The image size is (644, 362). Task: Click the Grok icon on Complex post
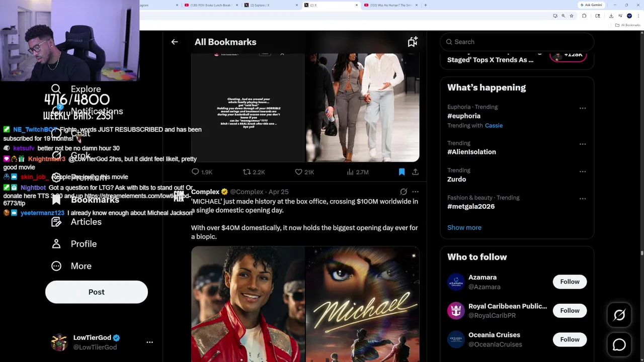pos(404,192)
